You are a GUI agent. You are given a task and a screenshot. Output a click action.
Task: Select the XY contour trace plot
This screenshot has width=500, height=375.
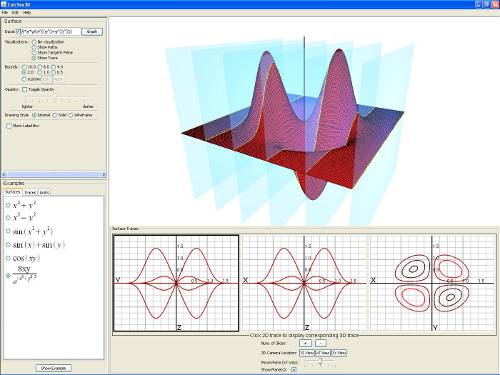pyautogui.click(x=432, y=283)
